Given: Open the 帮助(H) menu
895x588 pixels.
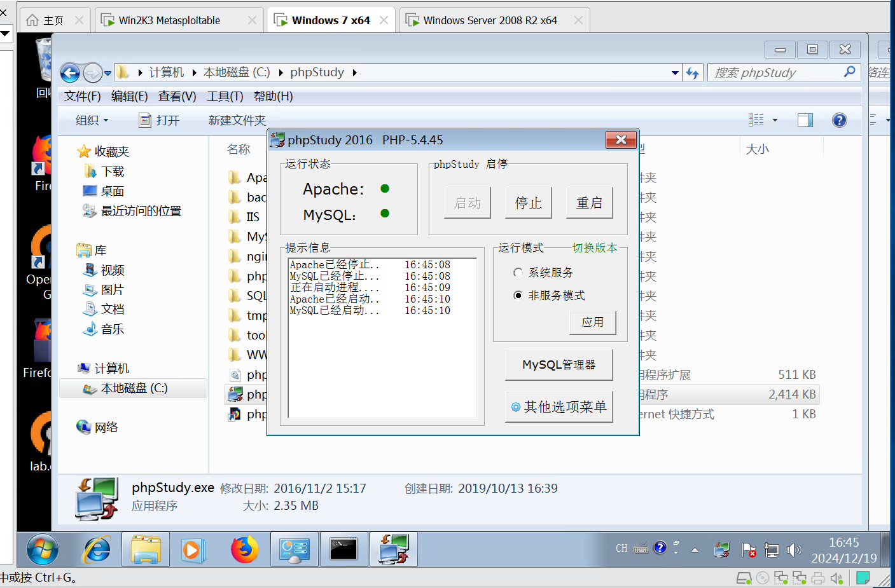Looking at the screenshot, I should (274, 97).
